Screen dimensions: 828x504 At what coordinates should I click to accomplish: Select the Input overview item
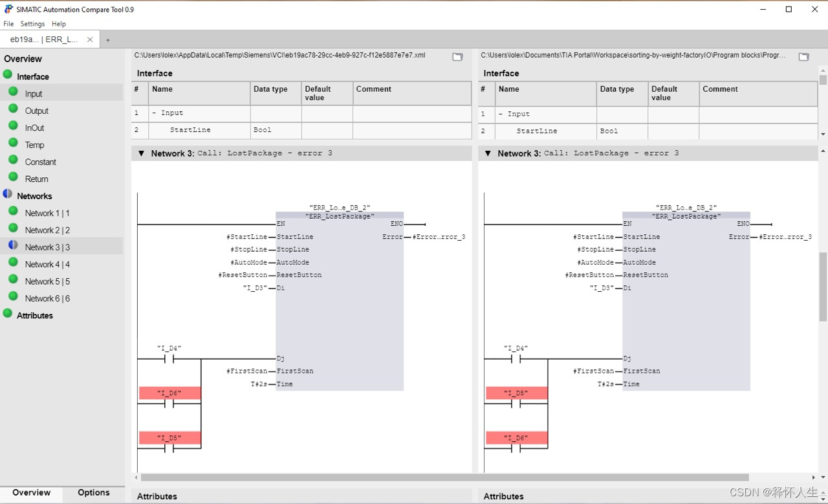coord(34,94)
